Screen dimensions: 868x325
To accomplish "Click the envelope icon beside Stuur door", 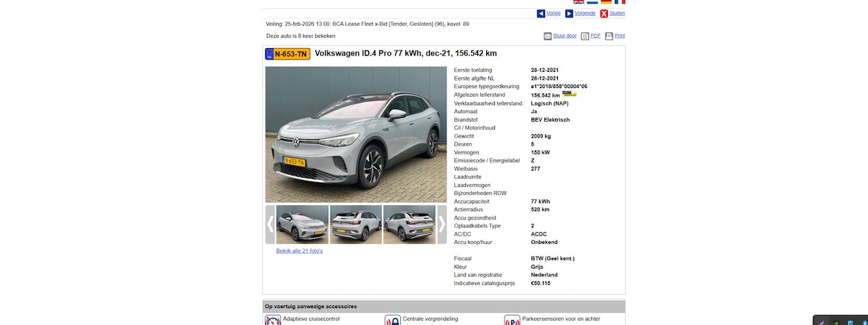I will click(x=548, y=36).
